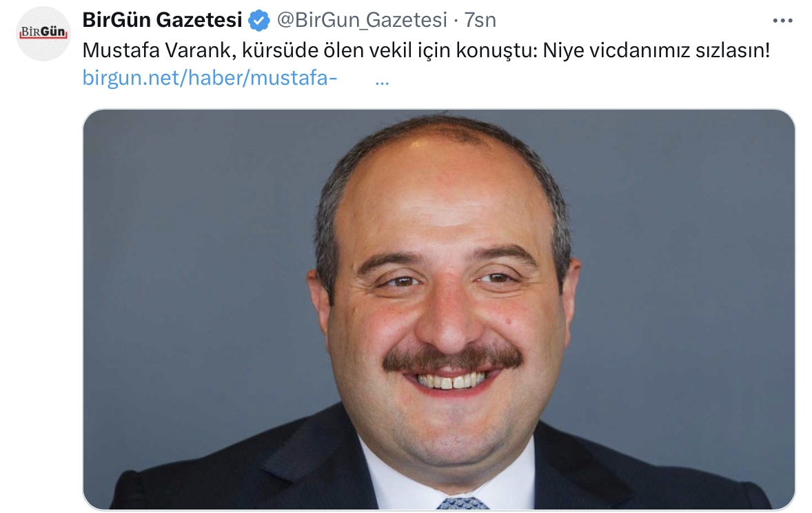Click the words 'Mustafa Varank' in the tweet

point(155,50)
